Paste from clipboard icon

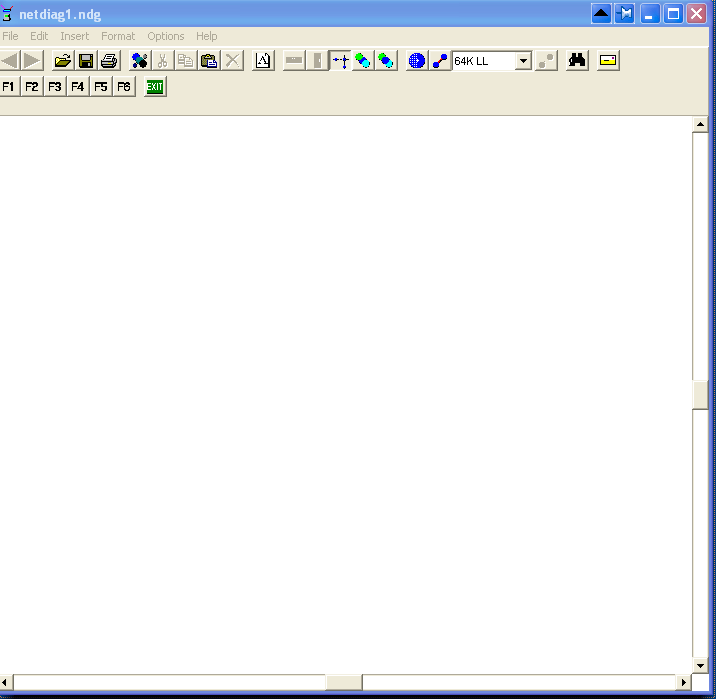209,60
